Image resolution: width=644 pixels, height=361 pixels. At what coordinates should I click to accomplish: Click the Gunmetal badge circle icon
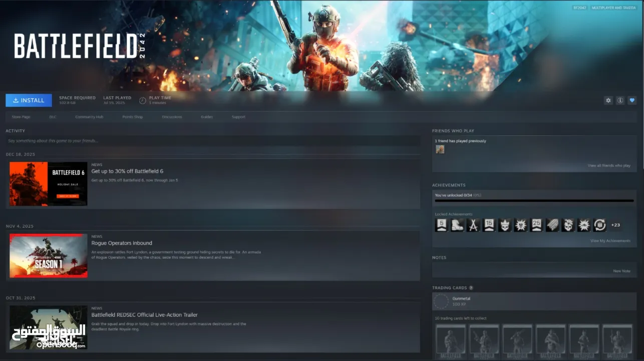441,301
